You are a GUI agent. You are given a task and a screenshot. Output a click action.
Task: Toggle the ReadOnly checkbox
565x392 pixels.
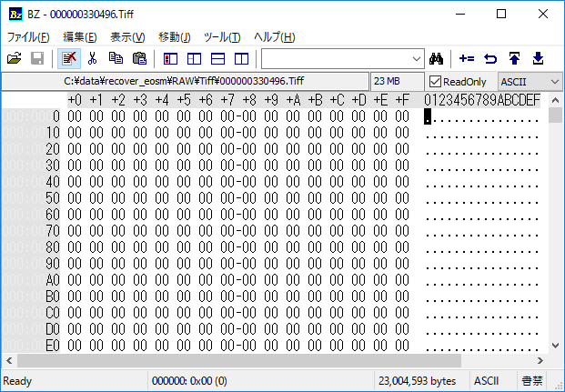coord(435,82)
